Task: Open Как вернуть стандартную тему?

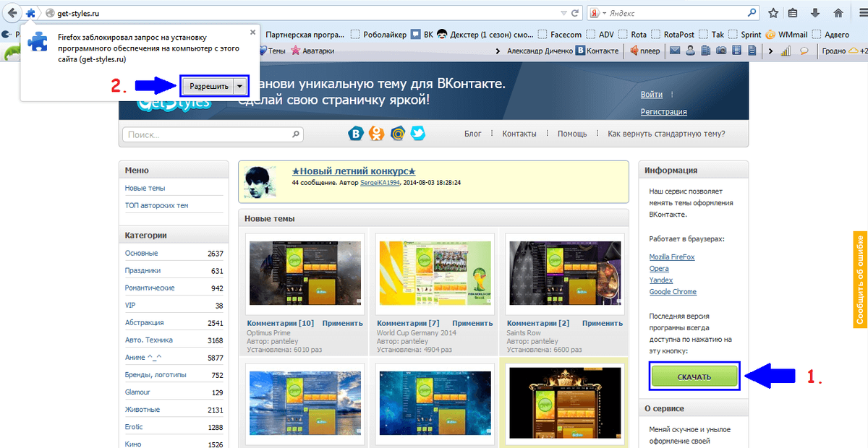Action: click(x=666, y=134)
